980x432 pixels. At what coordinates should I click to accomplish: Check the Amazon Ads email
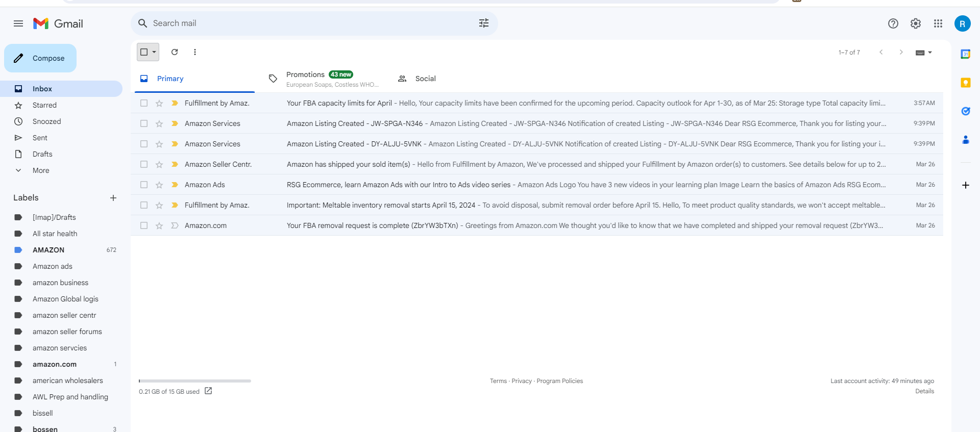(144, 185)
